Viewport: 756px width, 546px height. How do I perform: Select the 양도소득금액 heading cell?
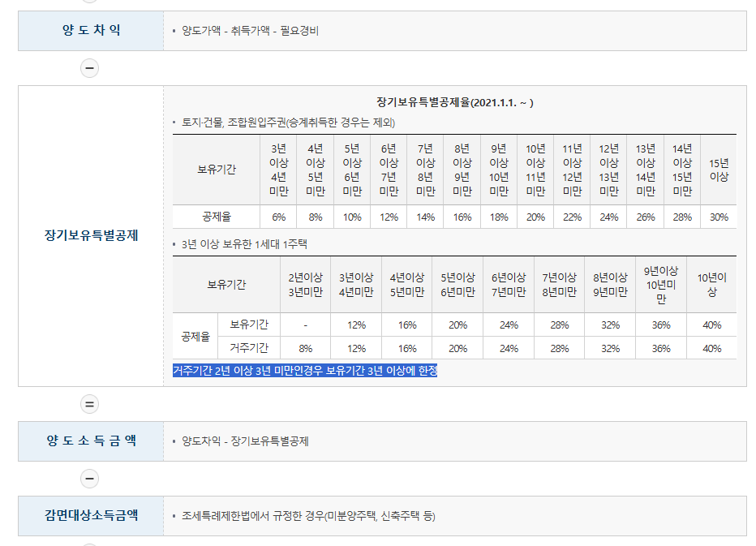point(91,441)
